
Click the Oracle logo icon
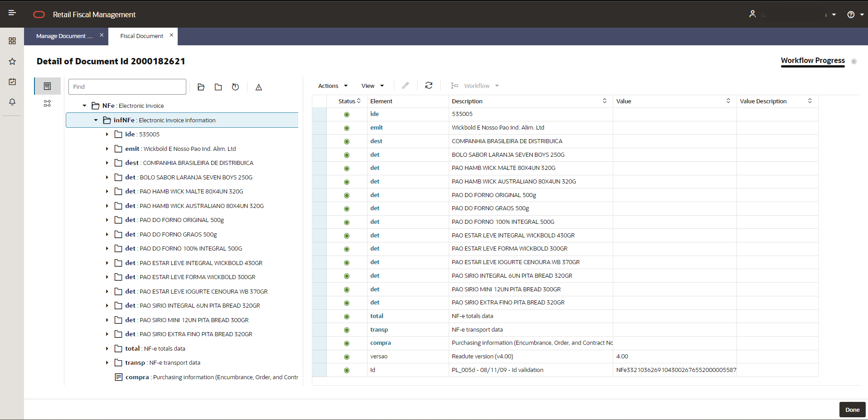[x=39, y=14]
